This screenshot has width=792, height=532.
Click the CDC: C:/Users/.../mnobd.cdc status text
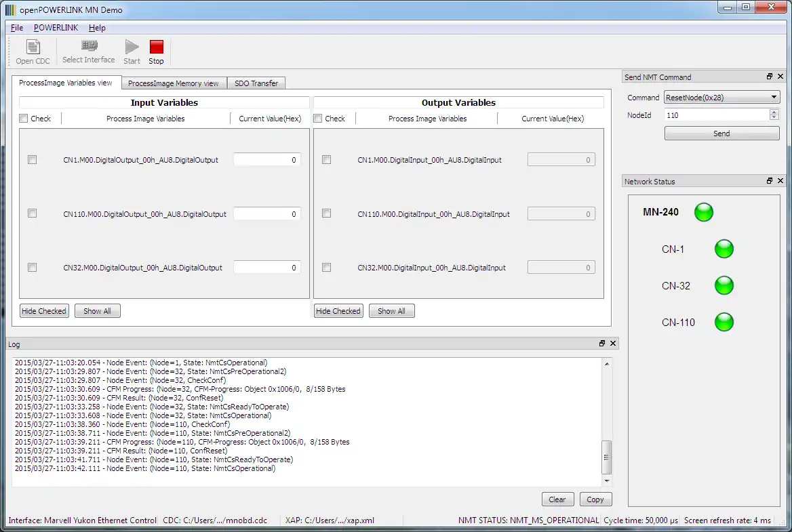pos(215,520)
